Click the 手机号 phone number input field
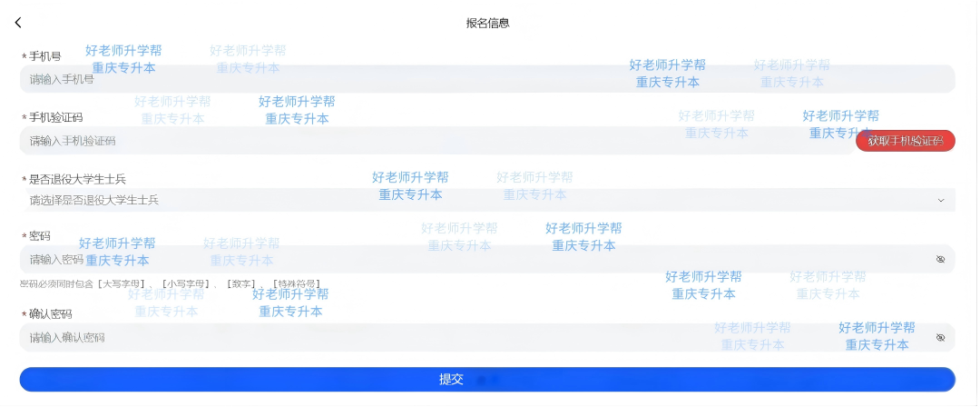This screenshot has width=980, height=407. pos(487,79)
